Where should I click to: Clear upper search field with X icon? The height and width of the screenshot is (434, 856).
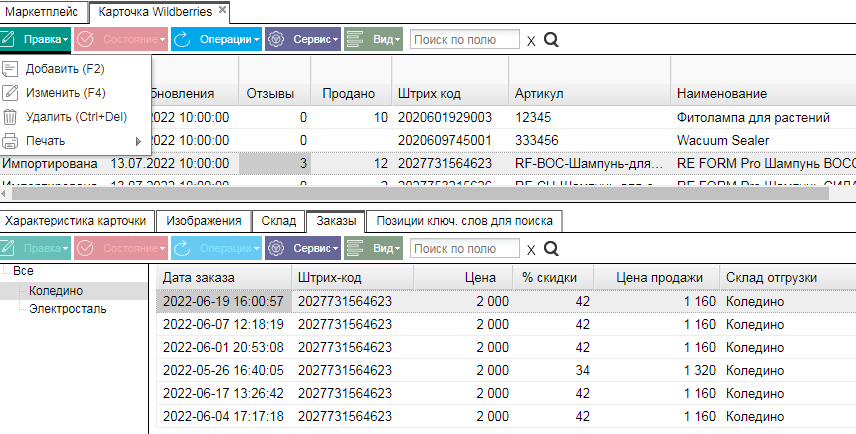click(x=531, y=41)
